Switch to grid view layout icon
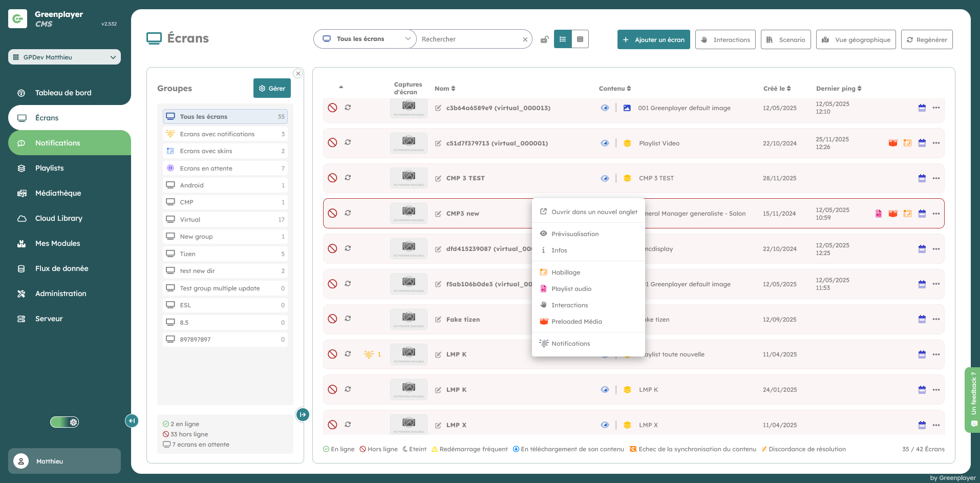Viewport: 980px width, 483px height. click(580, 39)
